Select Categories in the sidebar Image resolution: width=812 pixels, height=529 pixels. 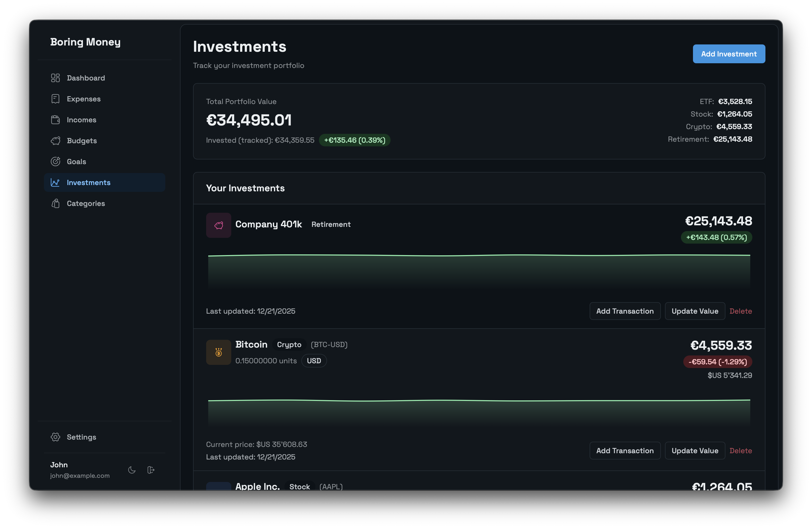tap(104, 204)
